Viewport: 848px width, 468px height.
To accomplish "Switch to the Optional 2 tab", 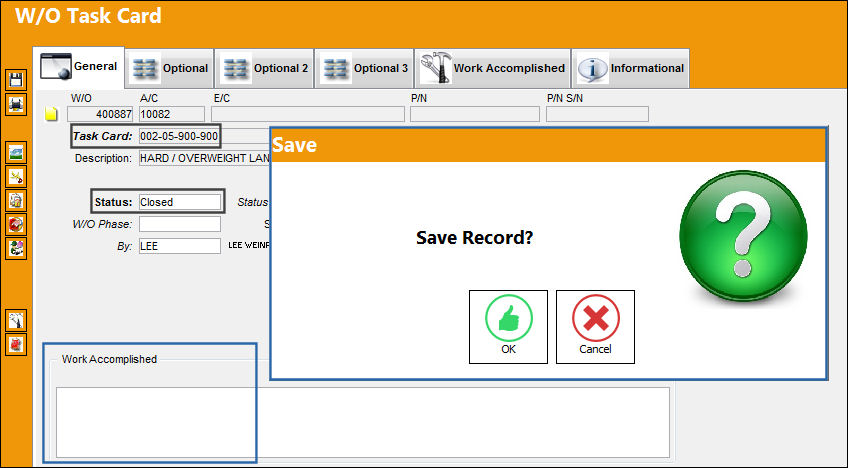I will coord(264,68).
